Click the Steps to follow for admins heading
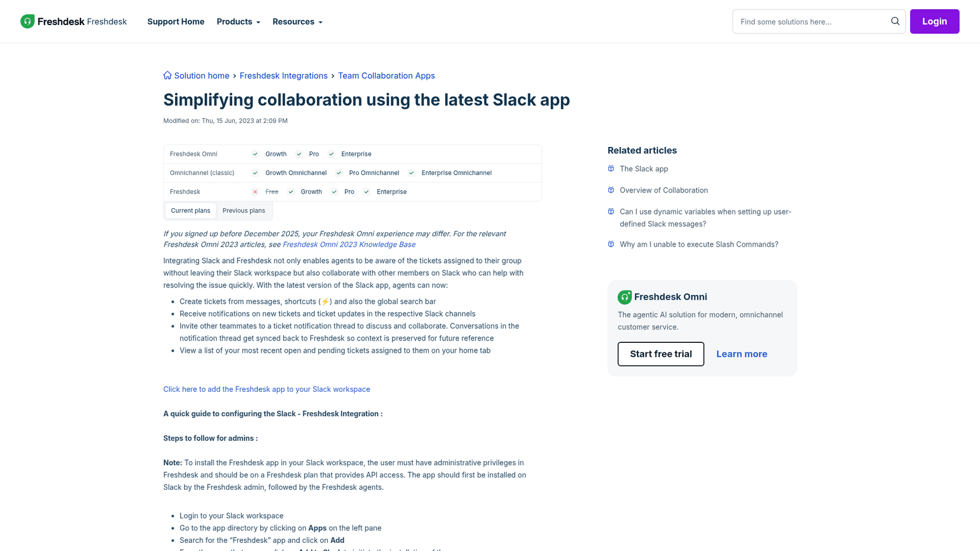The height and width of the screenshot is (551, 980). coord(211,438)
